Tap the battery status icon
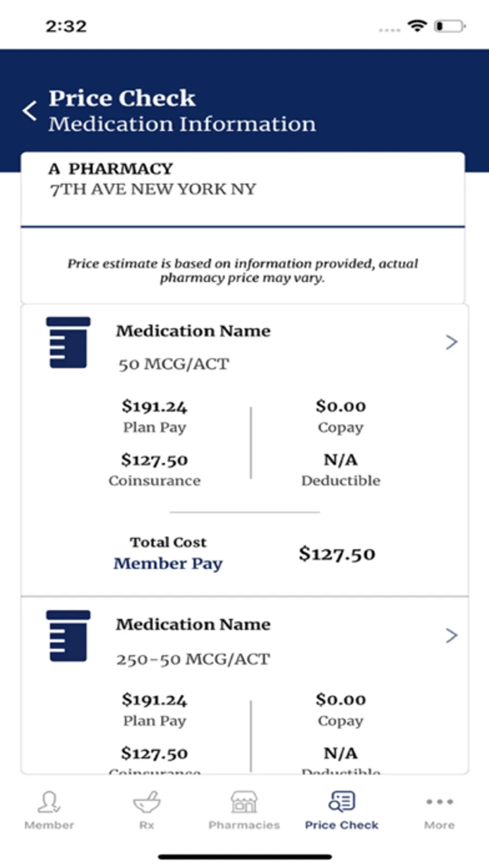The width and height of the screenshot is (489, 868). [x=449, y=26]
